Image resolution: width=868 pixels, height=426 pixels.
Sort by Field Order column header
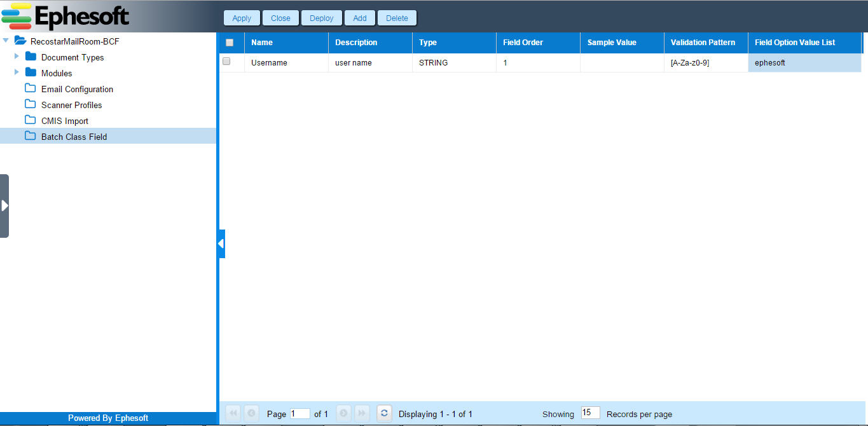pos(538,43)
